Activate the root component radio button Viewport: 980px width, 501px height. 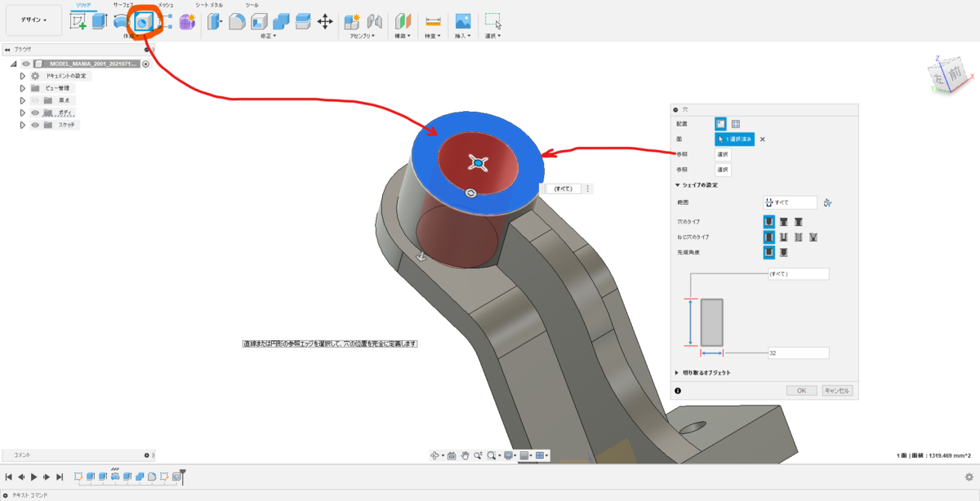pyautogui.click(x=145, y=64)
